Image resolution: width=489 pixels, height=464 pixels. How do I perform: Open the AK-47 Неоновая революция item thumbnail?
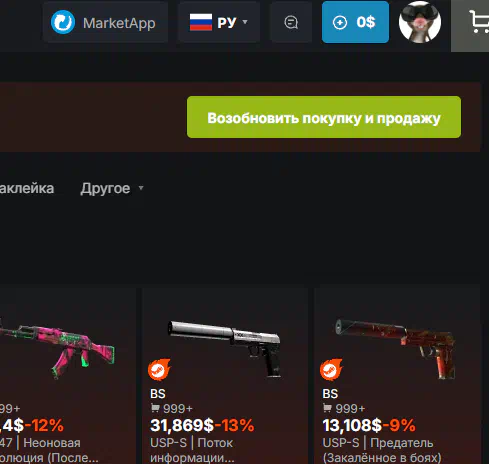click(58, 350)
